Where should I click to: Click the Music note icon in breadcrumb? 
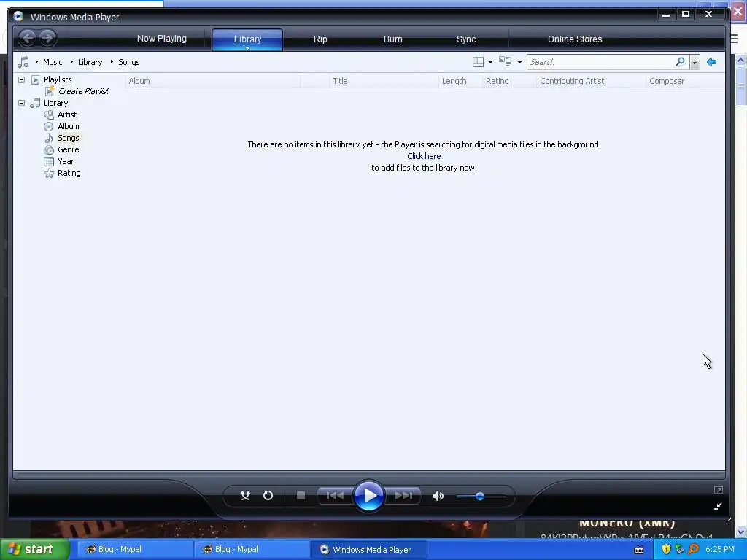point(23,62)
